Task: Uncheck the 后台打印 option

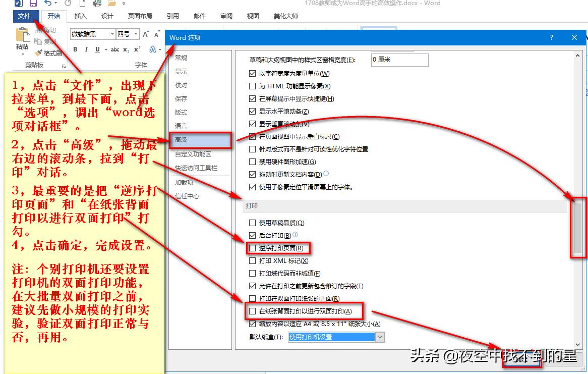Action: [x=252, y=236]
